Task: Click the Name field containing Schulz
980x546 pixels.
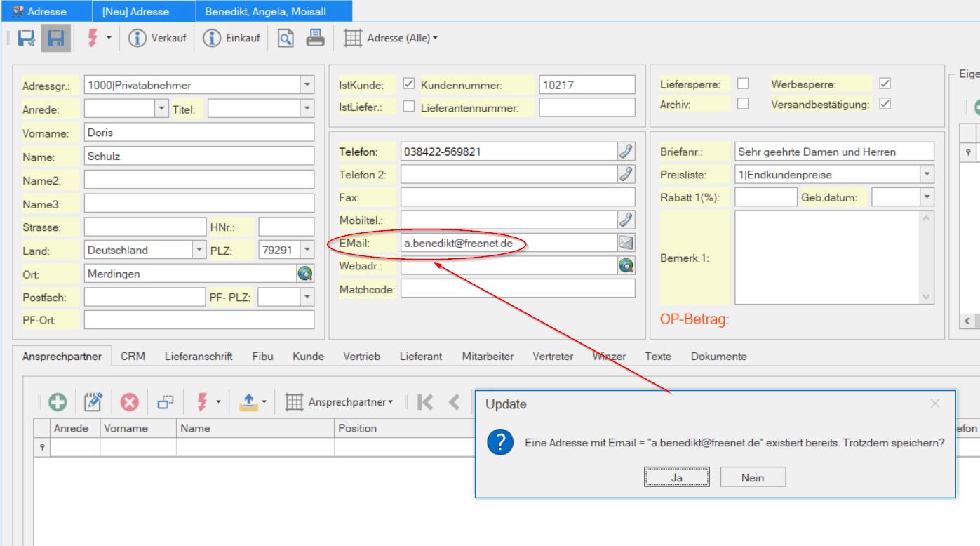Action: 199,157
